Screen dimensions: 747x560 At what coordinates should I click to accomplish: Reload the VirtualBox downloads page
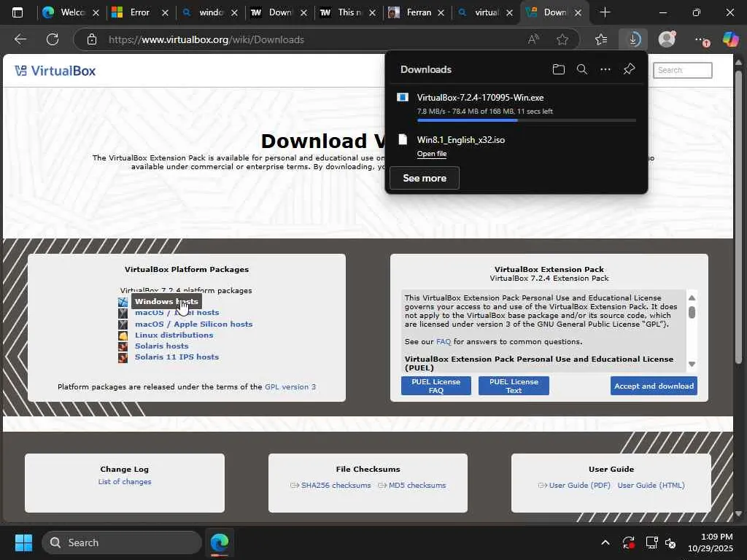click(x=53, y=39)
